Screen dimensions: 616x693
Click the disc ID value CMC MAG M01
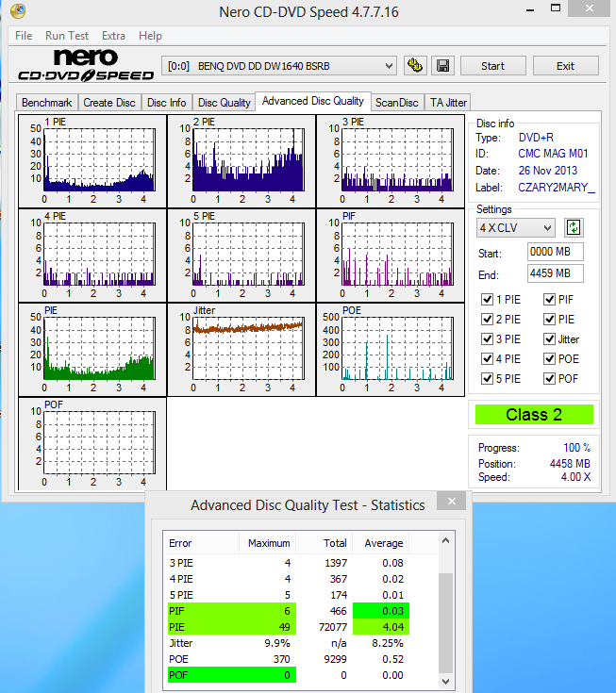tap(553, 154)
